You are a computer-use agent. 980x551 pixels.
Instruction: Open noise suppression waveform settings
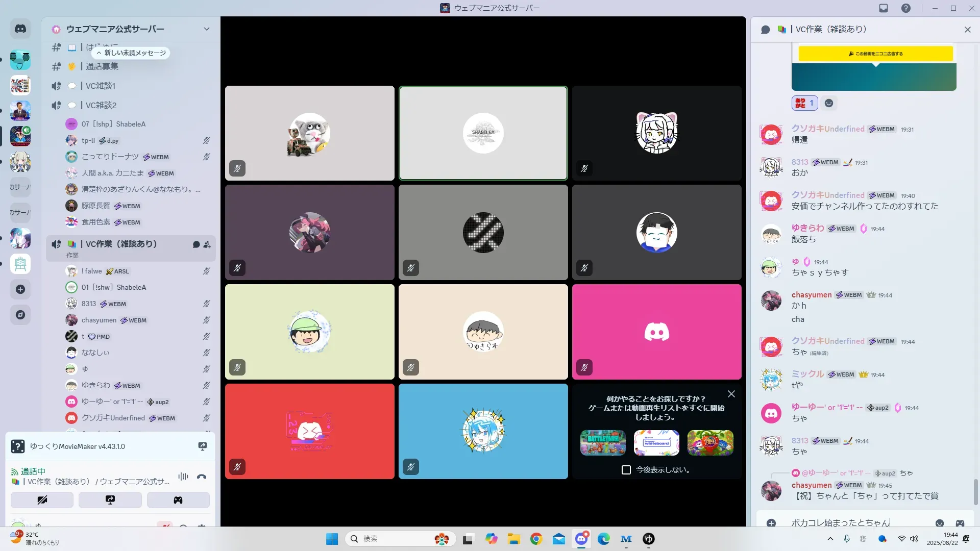point(183,477)
